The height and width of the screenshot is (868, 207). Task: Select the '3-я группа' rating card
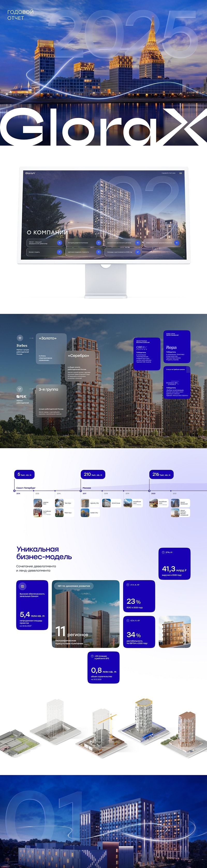tap(51, 401)
